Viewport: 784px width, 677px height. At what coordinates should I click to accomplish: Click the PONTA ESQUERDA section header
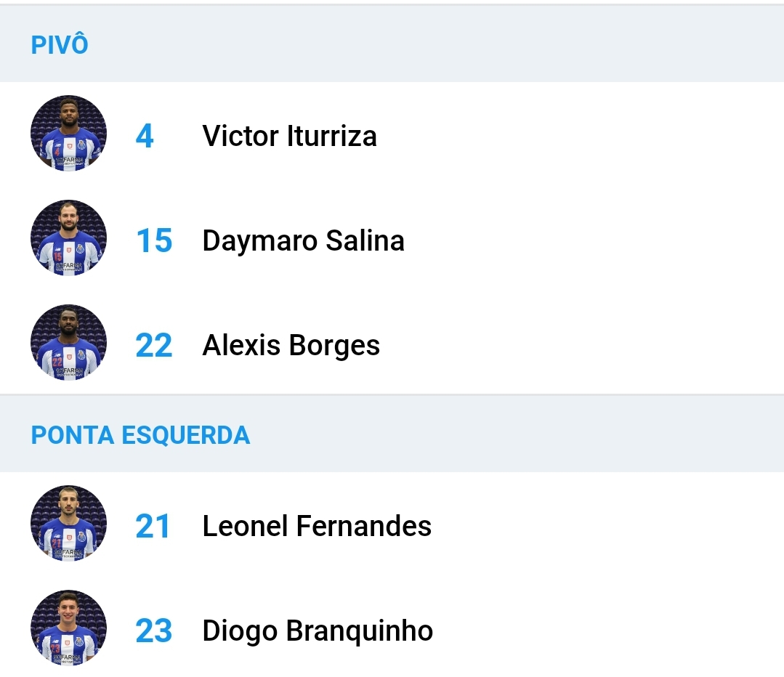tap(392, 434)
